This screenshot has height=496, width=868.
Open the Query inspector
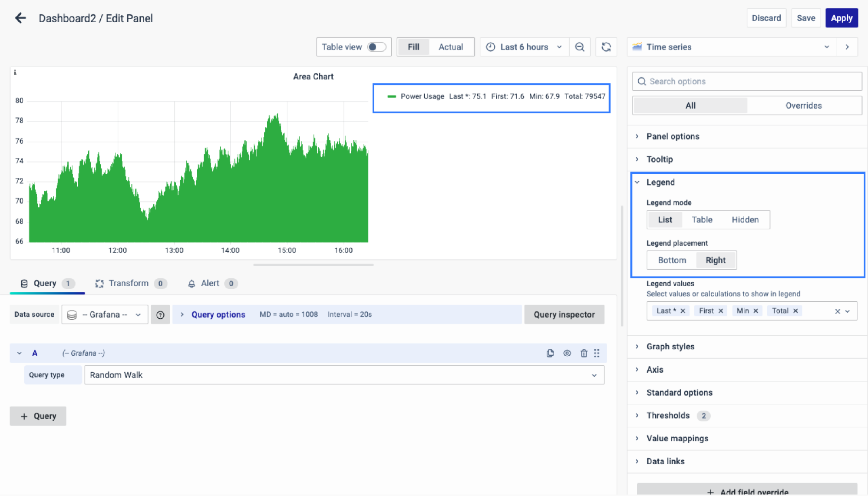564,314
